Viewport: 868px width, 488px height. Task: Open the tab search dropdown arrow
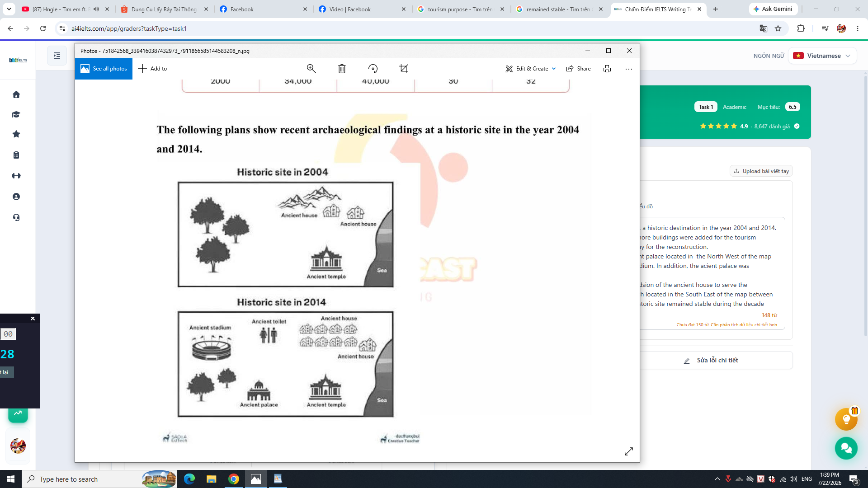[9, 9]
